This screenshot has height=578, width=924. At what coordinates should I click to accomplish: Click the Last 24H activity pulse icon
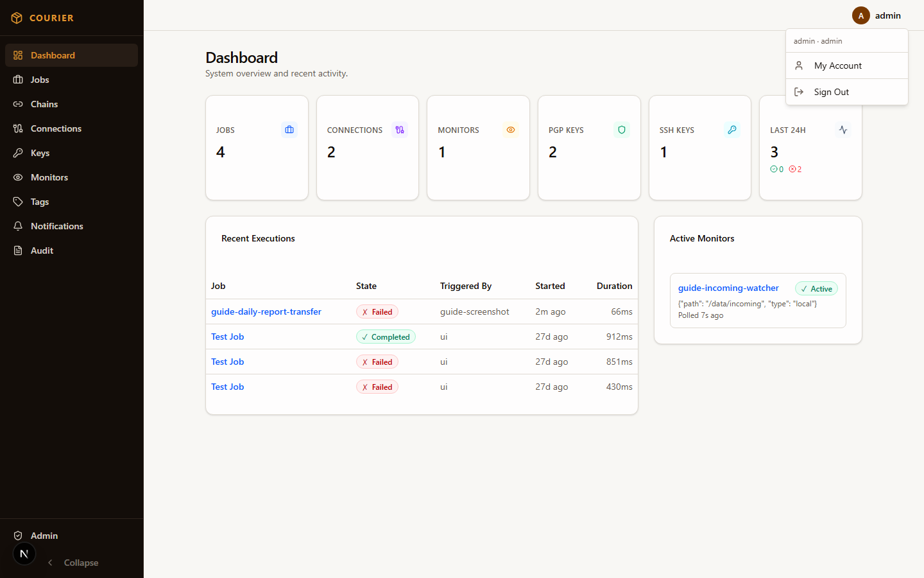tap(843, 130)
